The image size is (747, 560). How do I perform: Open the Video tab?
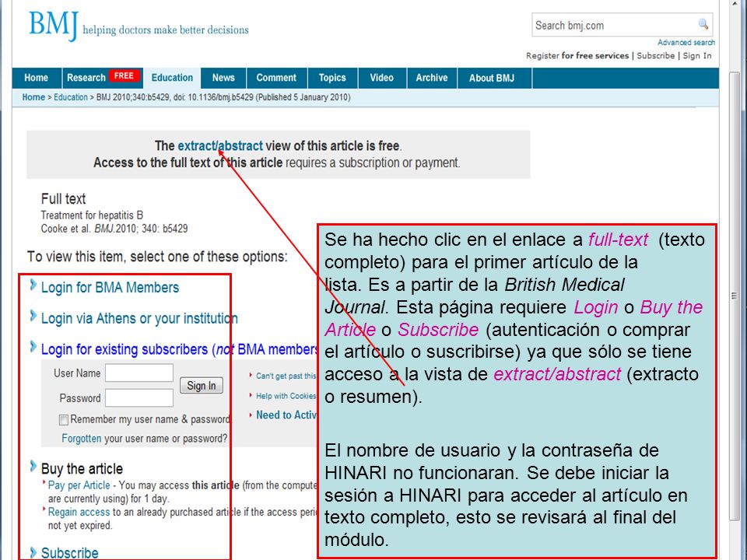click(x=381, y=78)
